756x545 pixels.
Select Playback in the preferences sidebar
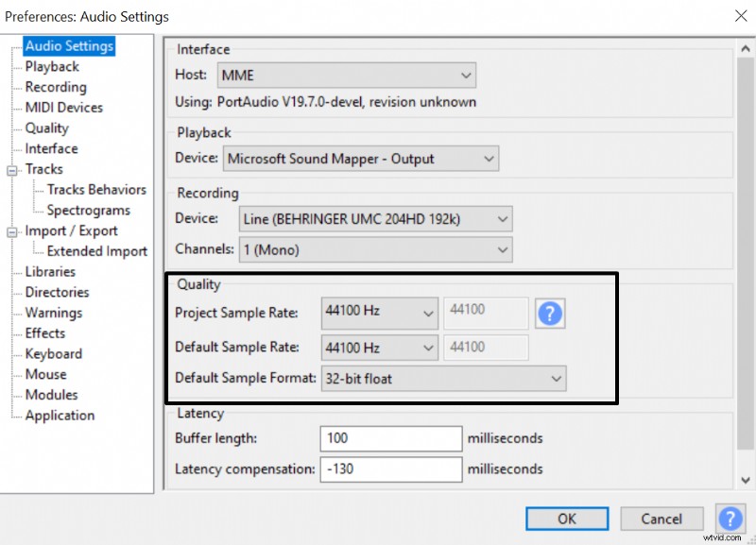51,66
